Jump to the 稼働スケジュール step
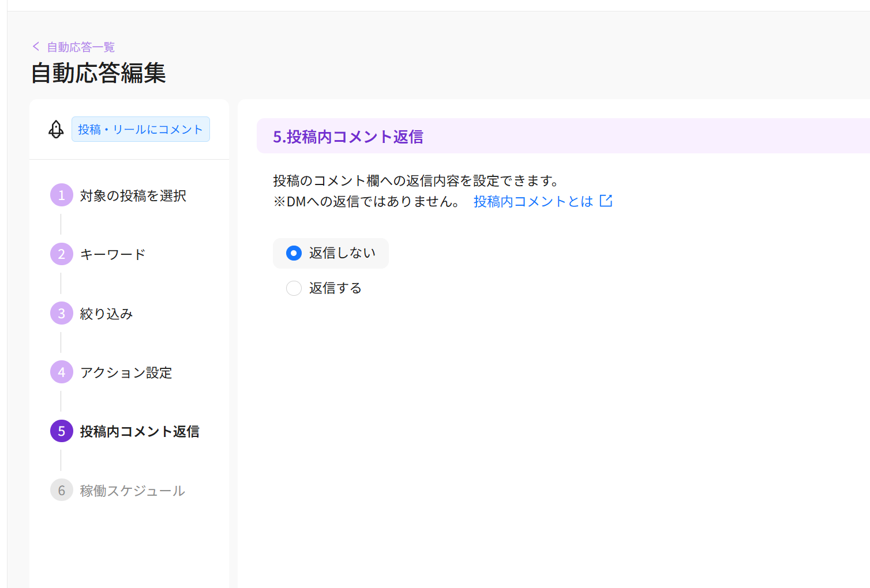Screen dimensions: 870x588 (132, 491)
